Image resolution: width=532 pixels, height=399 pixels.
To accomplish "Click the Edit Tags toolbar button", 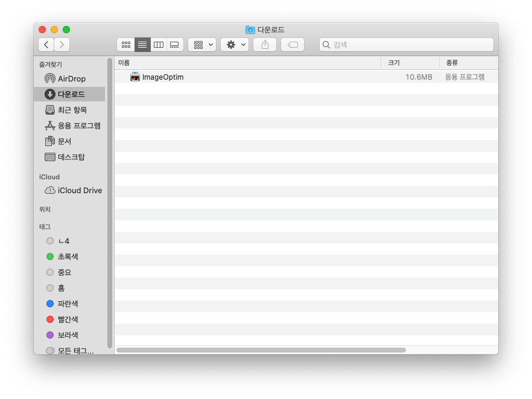I will (293, 45).
